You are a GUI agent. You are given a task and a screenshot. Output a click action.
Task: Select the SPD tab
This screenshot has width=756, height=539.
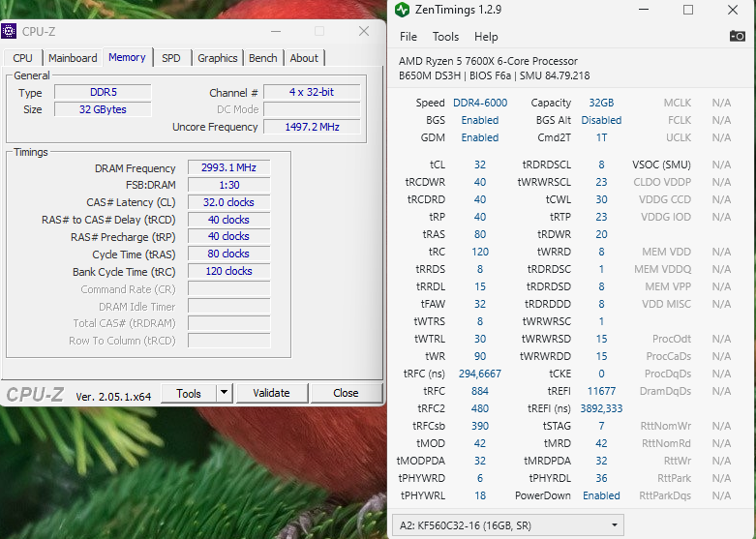(x=170, y=58)
